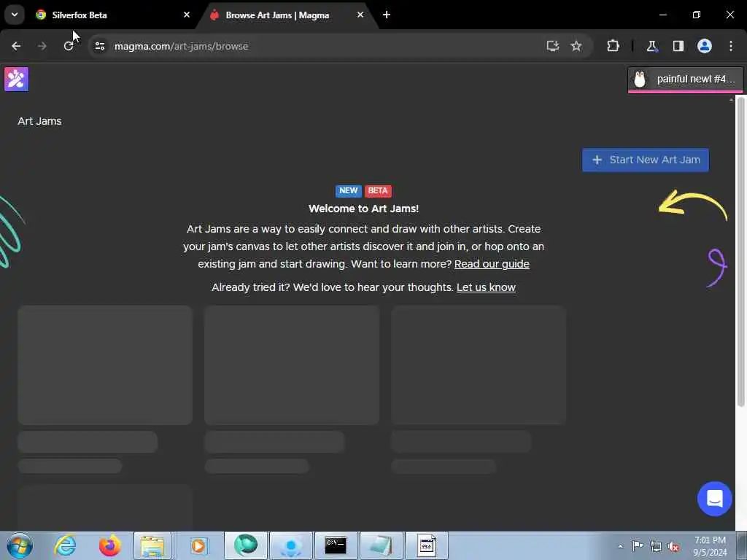Open Chrome three-dot menu

point(731,46)
